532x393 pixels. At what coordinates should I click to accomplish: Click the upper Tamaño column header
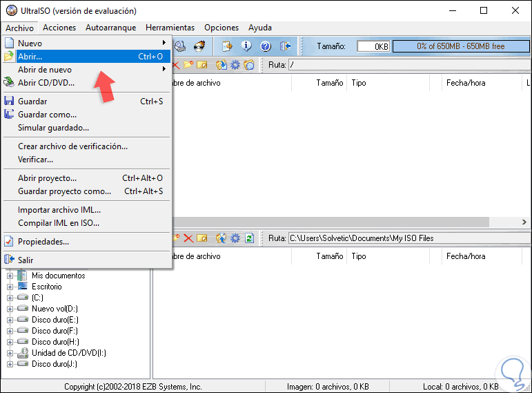pyautogui.click(x=319, y=83)
